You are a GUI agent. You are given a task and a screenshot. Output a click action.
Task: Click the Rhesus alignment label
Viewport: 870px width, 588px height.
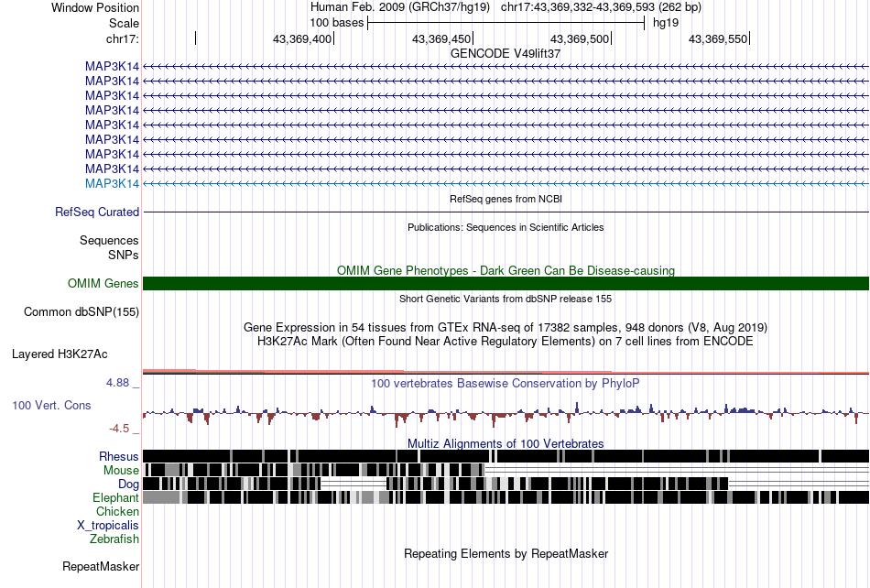click(119, 456)
